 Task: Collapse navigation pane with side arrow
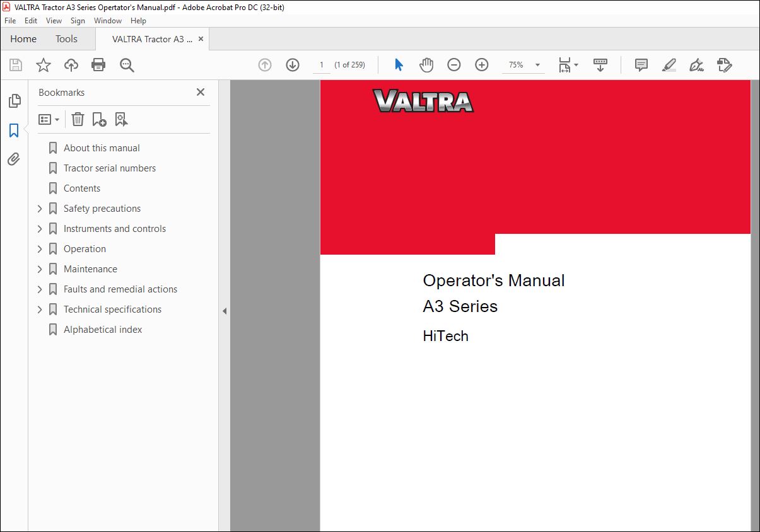[225, 311]
